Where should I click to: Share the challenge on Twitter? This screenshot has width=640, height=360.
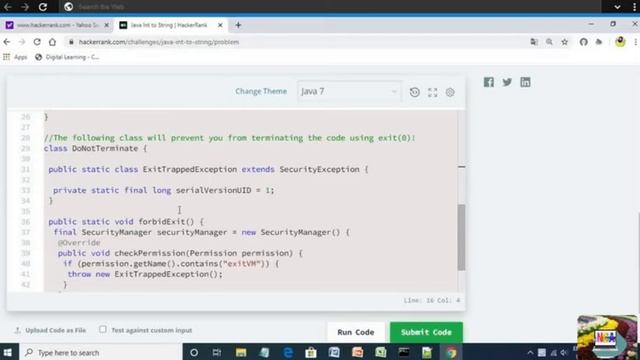507,82
